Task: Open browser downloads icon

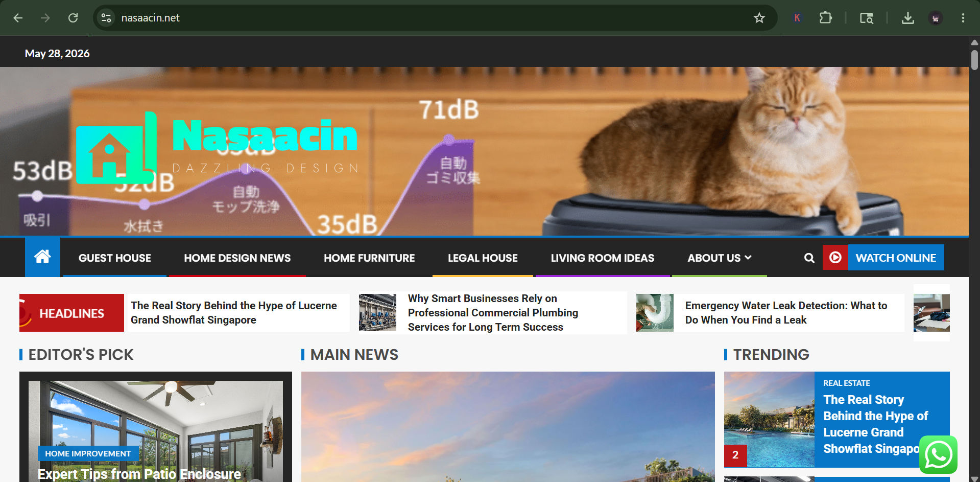Action: pos(907,18)
